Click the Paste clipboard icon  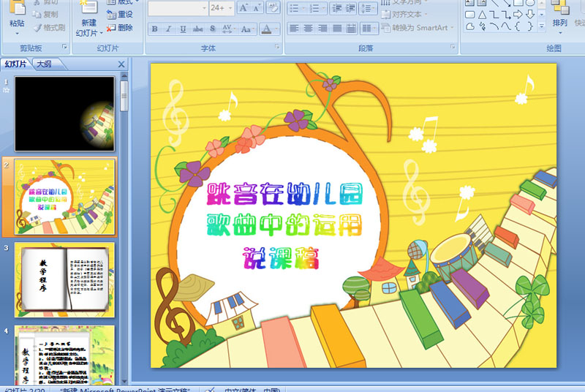tap(17, 7)
